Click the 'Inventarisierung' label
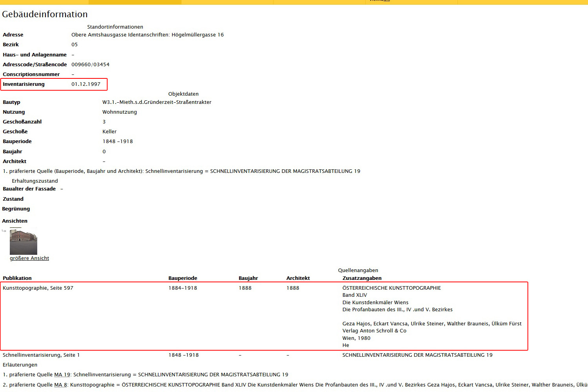 pyautogui.click(x=24, y=84)
